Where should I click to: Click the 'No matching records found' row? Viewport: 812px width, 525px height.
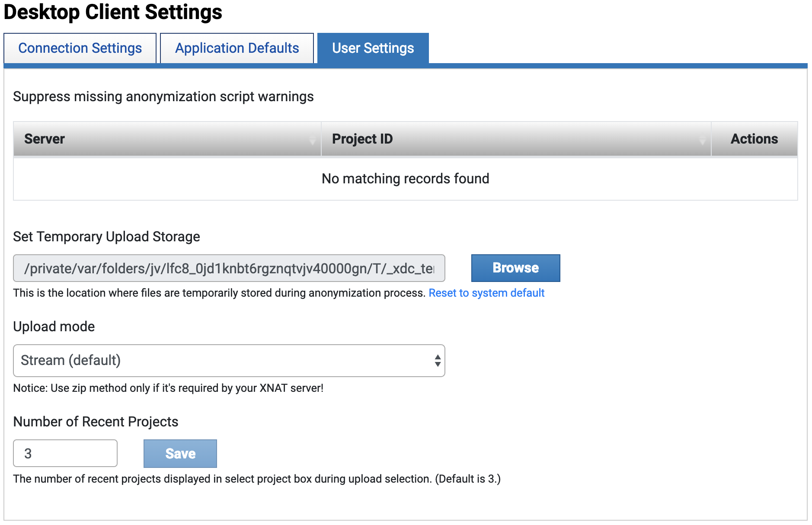pos(405,179)
